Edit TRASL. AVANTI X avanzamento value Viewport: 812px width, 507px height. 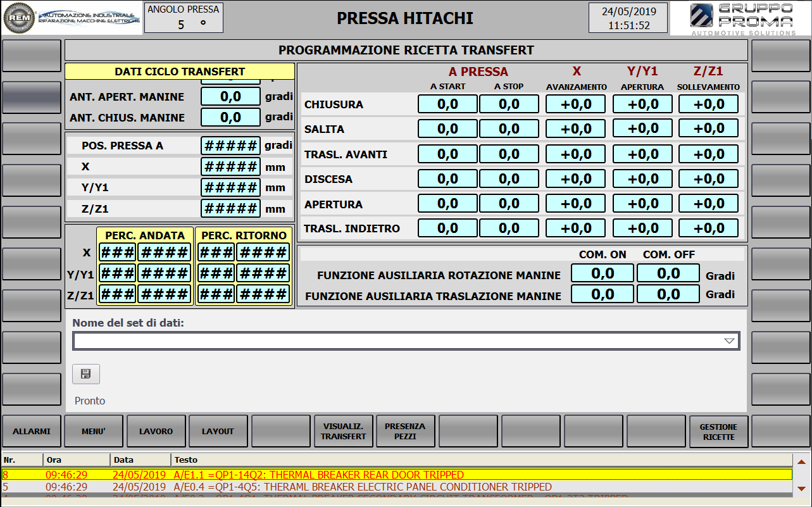[576, 154]
